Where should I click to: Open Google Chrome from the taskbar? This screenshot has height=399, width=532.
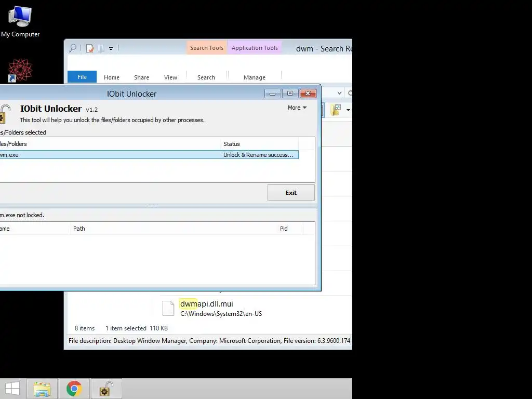tap(74, 389)
